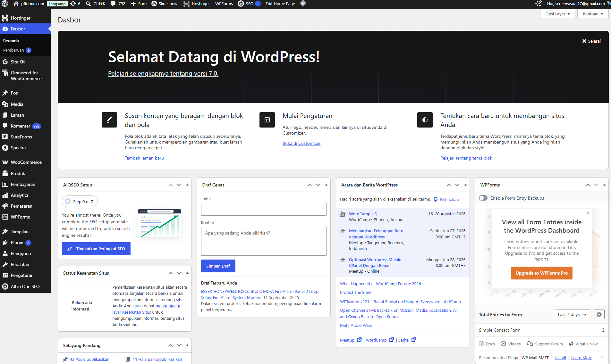Collapse the AIOSEO Setup widget
Screen dimensions: 611x364
[x=187, y=185]
